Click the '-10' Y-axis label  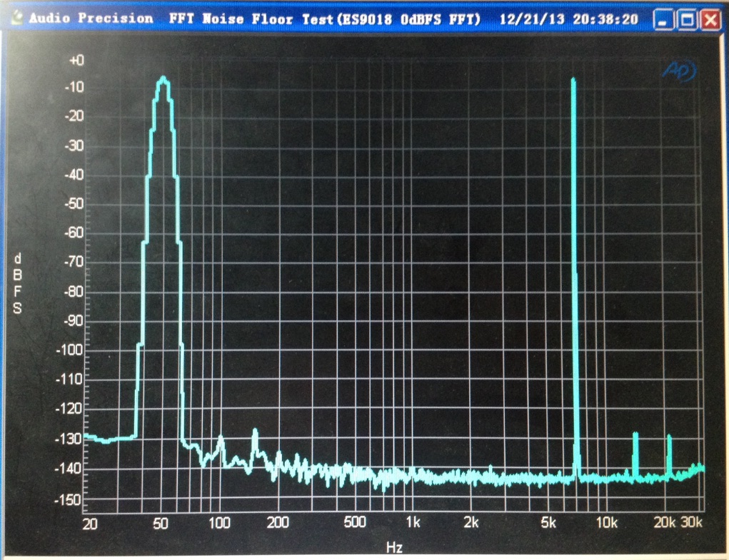[x=74, y=87]
